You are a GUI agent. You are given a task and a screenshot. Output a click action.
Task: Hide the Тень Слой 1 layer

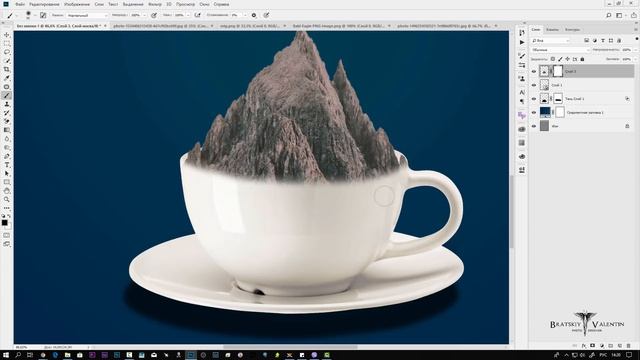point(534,99)
